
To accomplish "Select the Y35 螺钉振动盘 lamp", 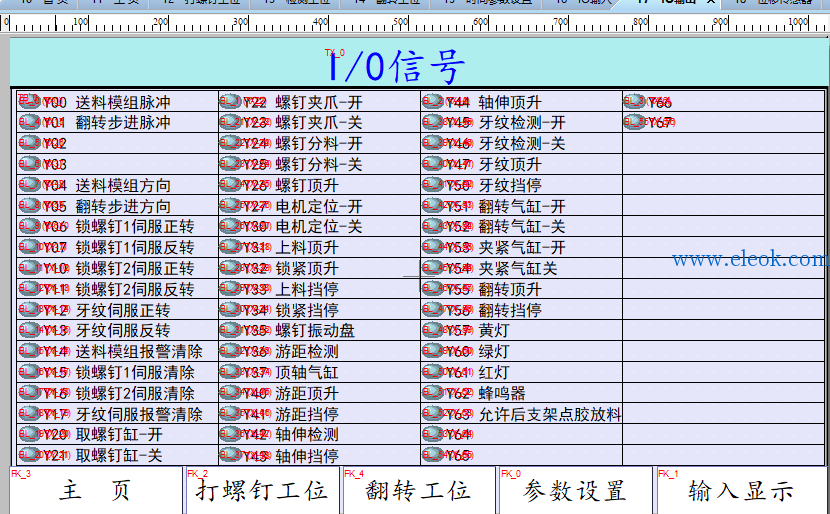I will [230, 330].
